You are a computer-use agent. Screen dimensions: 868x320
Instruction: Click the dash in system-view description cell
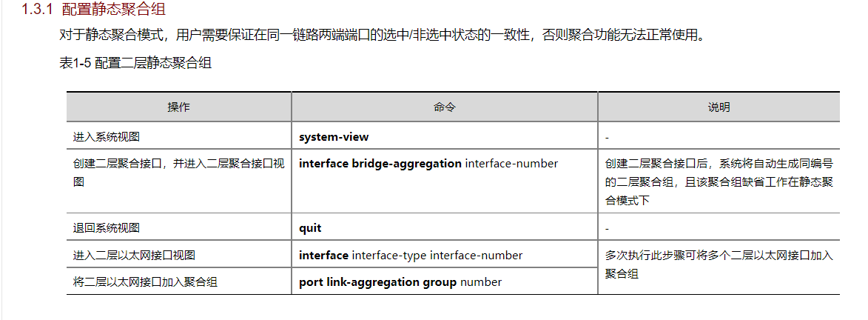click(607, 138)
